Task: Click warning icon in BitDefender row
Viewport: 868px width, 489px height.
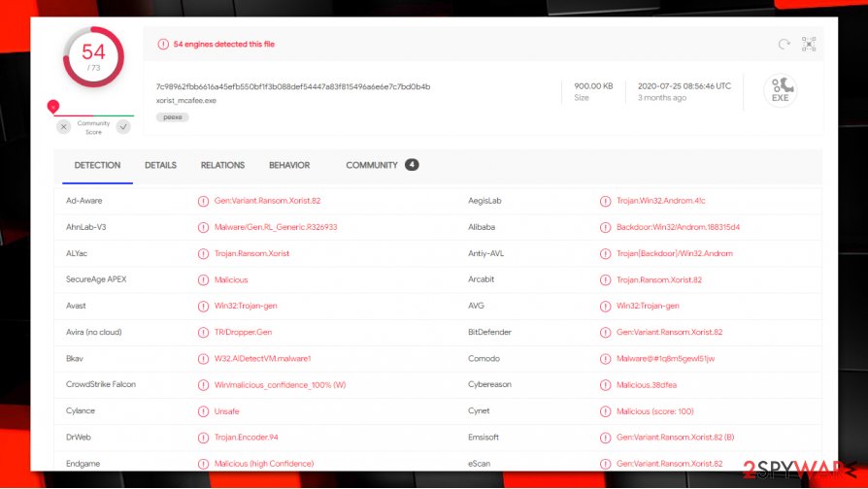Action: click(x=605, y=333)
